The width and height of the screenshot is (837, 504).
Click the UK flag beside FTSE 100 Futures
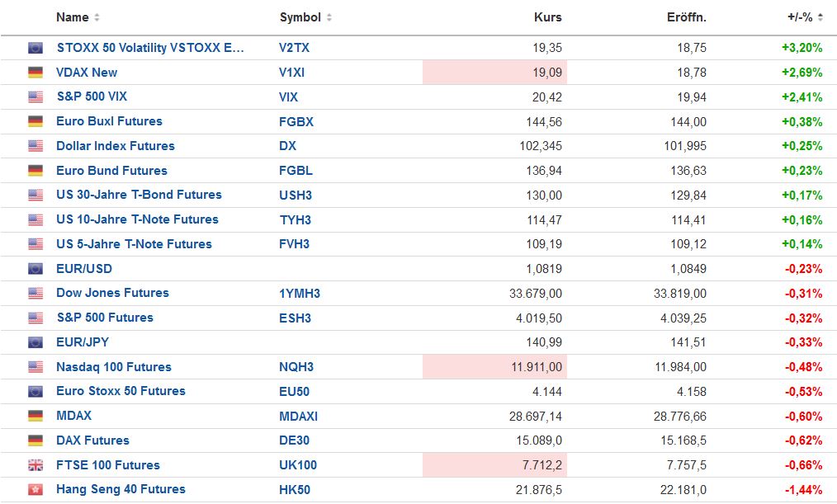[35, 464]
